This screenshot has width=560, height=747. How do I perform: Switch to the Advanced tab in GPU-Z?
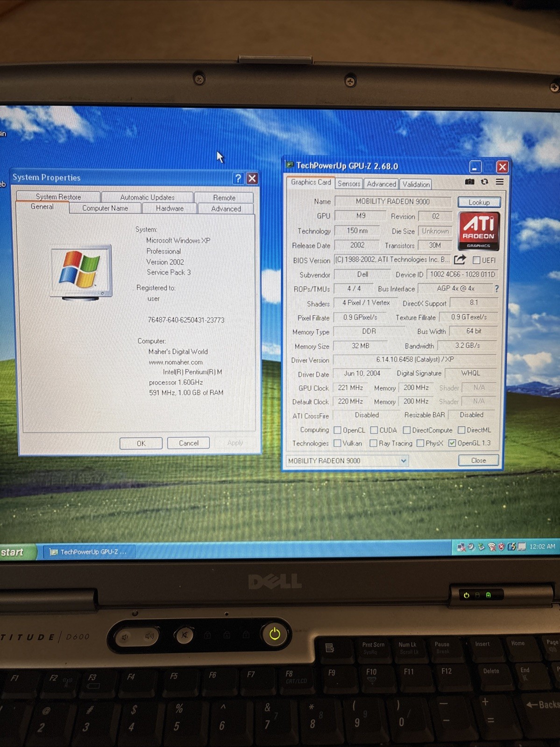381,184
